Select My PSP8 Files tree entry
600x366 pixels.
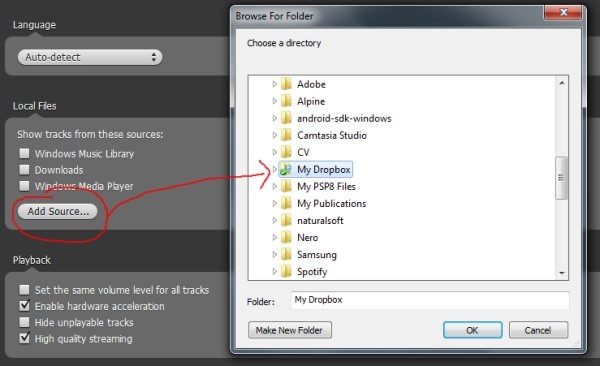tap(326, 186)
